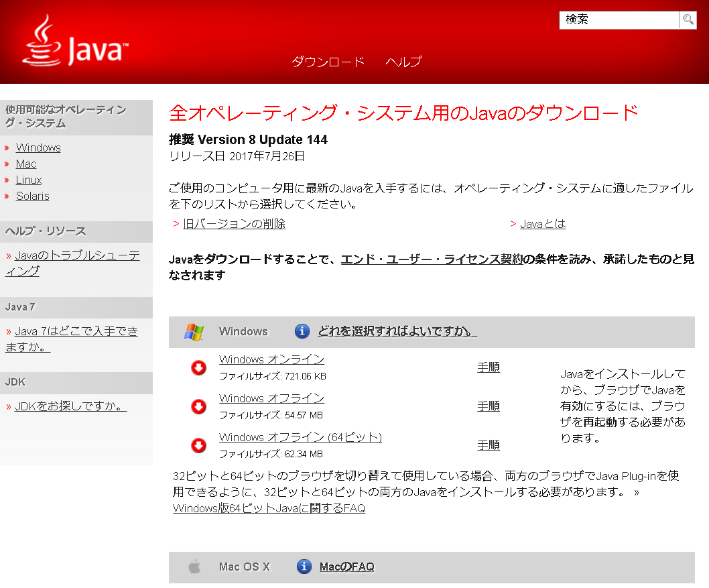Open Windows版64ビットJavaに関するFAQ link

(x=269, y=508)
